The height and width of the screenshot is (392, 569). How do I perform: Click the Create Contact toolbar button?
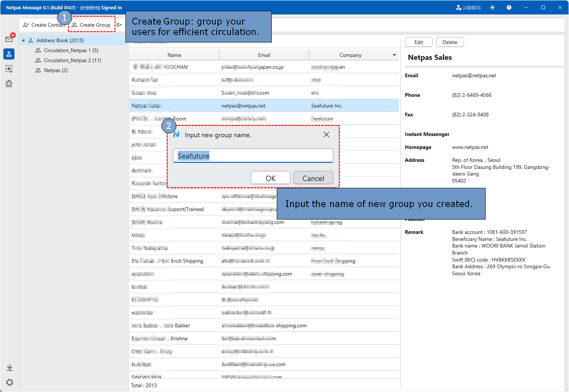coord(44,25)
